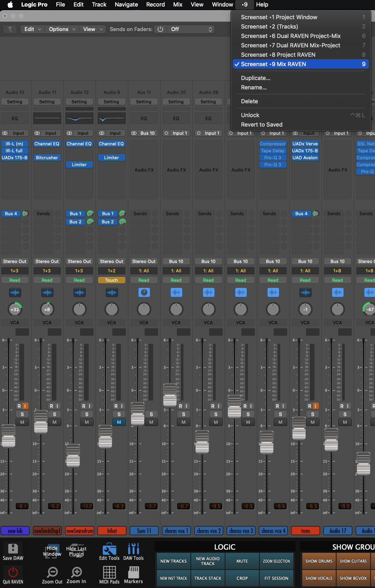The height and width of the screenshot is (588, 375).
Task: Open the MIDI Pads grid icon
Action: 109,572
